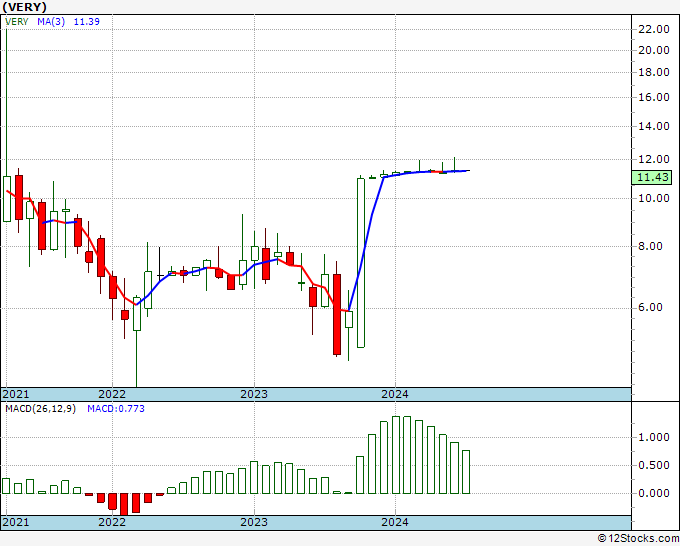Select 2021 on the MACD panel time axis
This screenshot has width=680, height=546.
point(16,522)
